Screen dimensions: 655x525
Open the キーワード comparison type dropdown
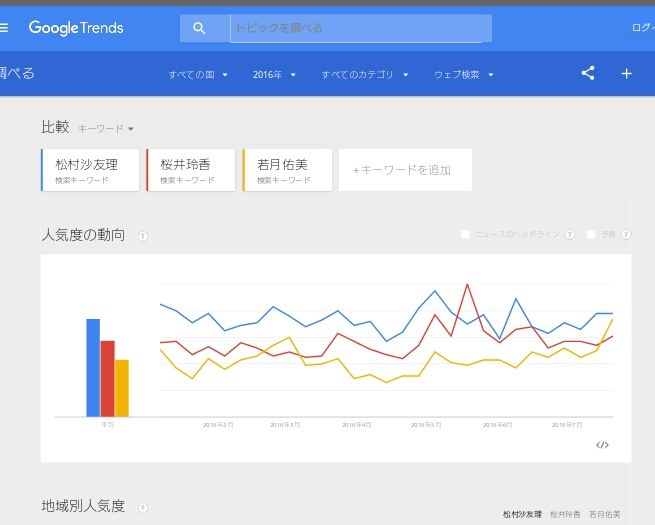click(106, 129)
